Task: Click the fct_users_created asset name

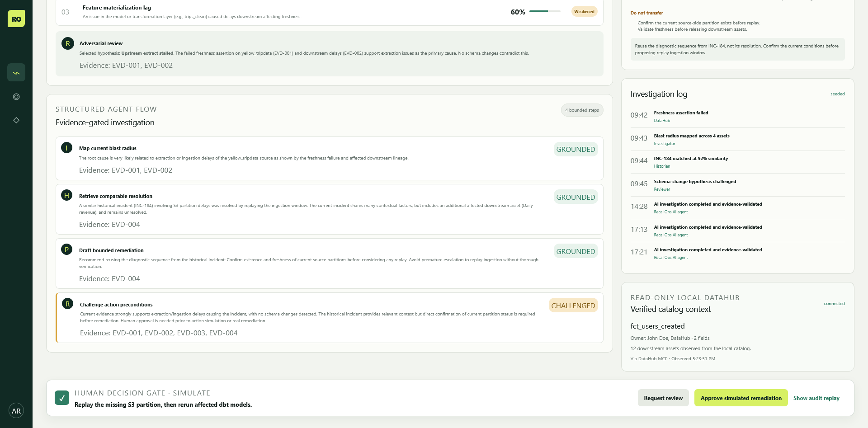Action: pos(657,326)
